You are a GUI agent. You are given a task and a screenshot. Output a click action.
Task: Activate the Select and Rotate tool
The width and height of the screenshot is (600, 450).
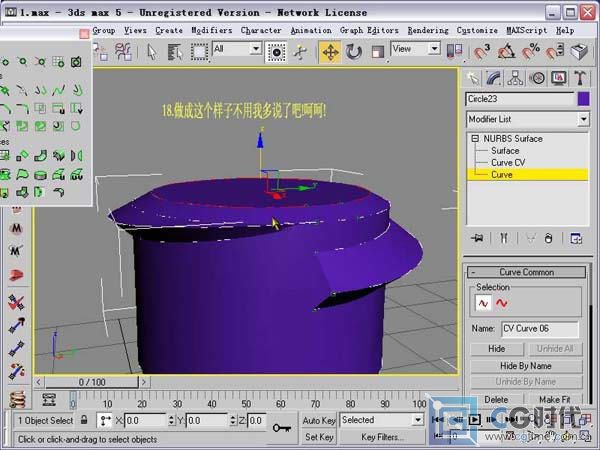(354, 52)
